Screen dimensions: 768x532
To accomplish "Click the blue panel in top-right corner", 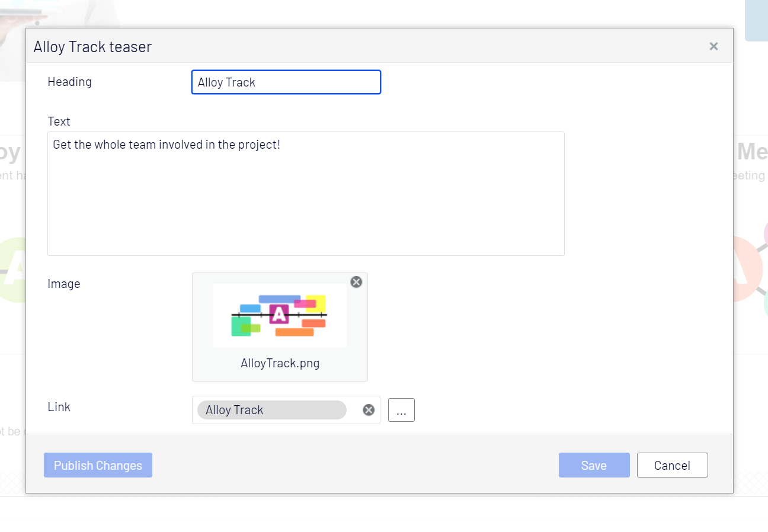I will pyautogui.click(x=756, y=20).
